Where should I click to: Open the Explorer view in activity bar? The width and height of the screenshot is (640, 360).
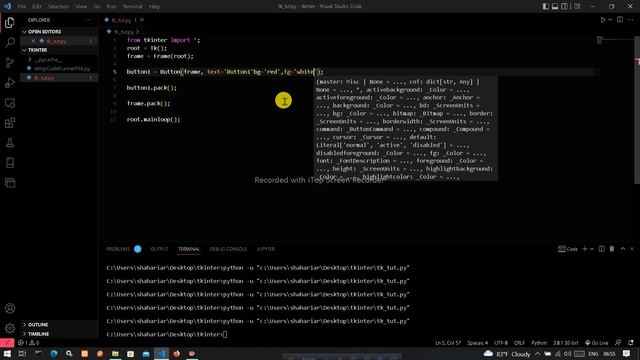click(x=10, y=22)
